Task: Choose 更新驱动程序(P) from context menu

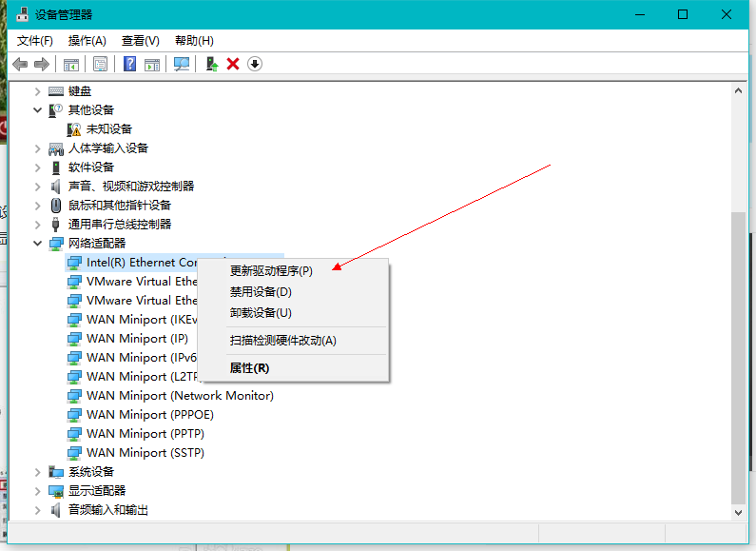Action: coord(271,271)
